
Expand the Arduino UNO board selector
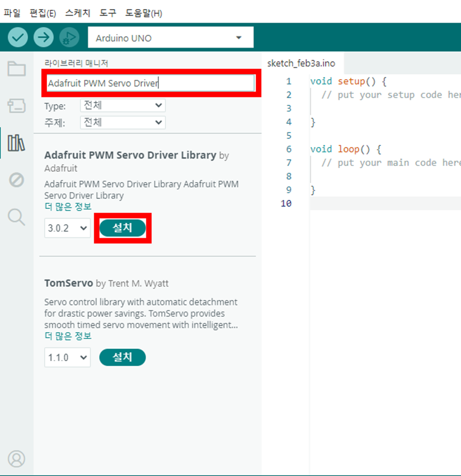click(x=170, y=38)
